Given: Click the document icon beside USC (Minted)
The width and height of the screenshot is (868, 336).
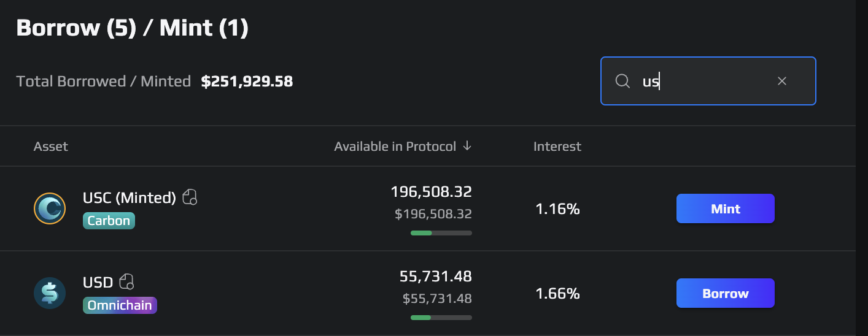Looking at the screenshot, I should 190,197.
